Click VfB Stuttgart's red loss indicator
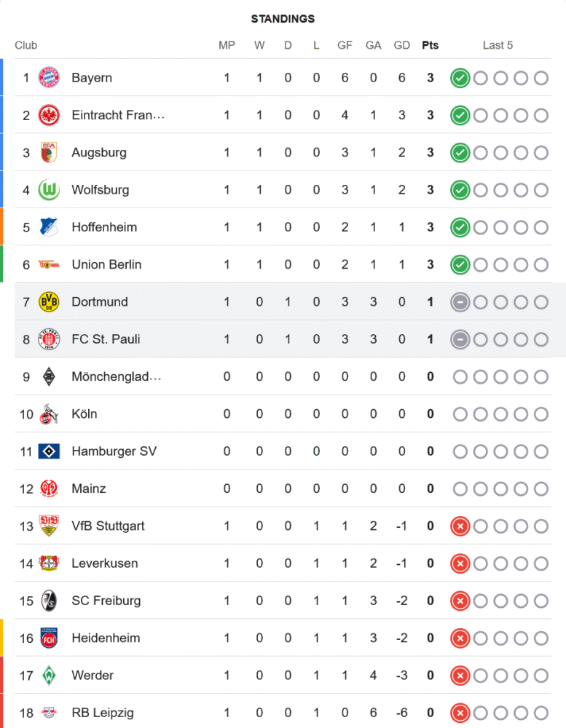This screenshot has height=728, width=566. tap(459, 526)
